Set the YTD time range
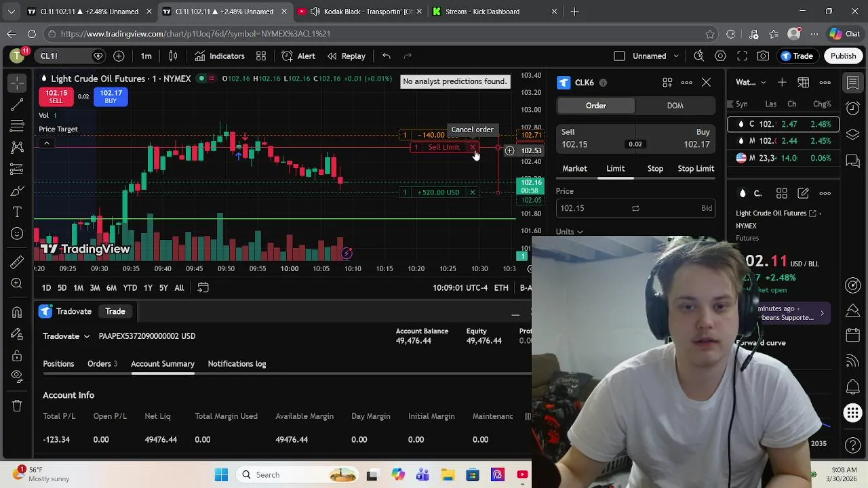This screenshot has width=868, height=488. 130,288
